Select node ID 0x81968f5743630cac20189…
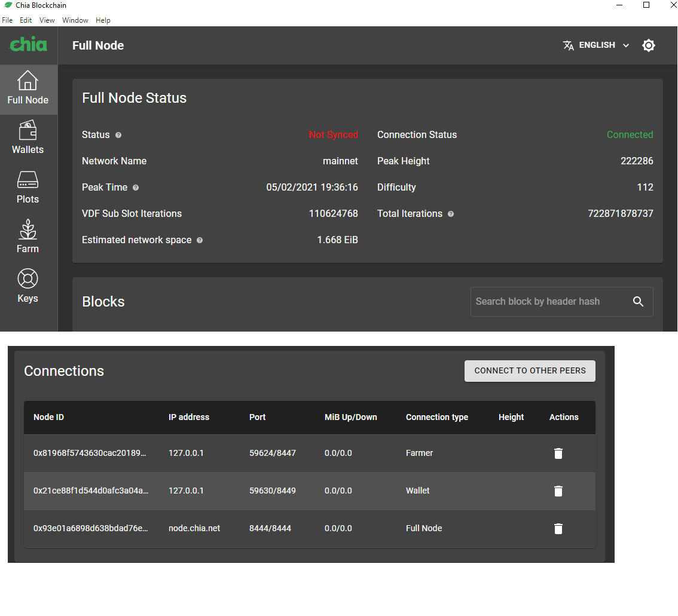The image size is (678, 616). tap(90, 453)
